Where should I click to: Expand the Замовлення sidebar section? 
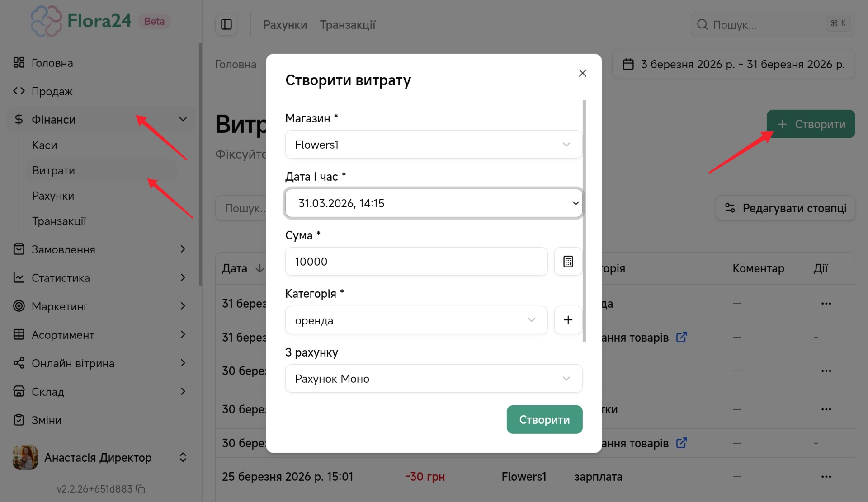[x=183, y=249]
